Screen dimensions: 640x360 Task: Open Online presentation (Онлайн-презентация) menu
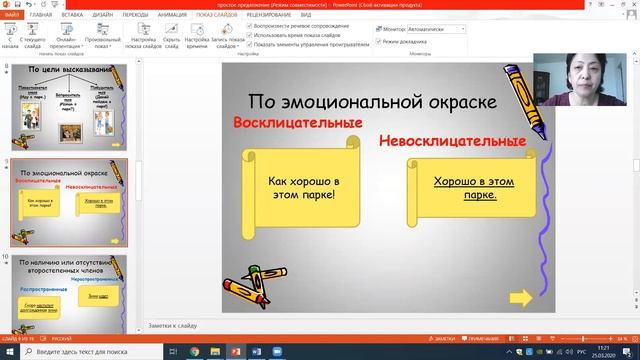(66, 36)
